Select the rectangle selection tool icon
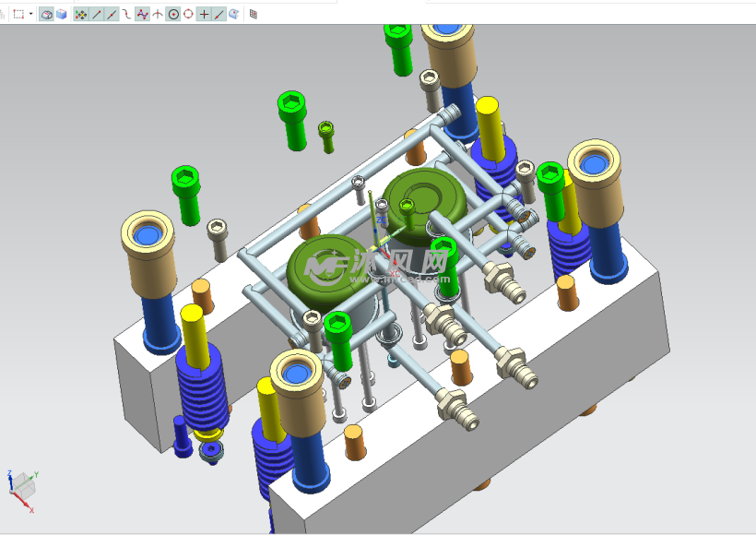The image size is (756, 535). (x=18, y=14)
